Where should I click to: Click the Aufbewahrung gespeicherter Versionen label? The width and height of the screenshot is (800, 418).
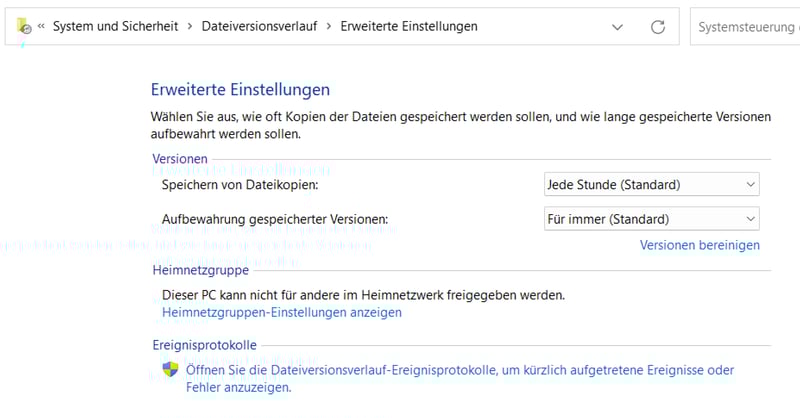pos(274,219)
